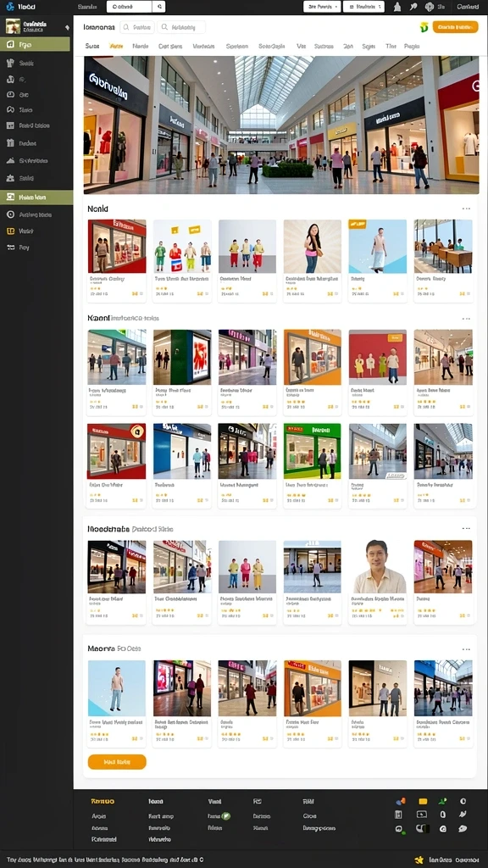Select the first tab in category row
The image size is (488, 868).
92,47
